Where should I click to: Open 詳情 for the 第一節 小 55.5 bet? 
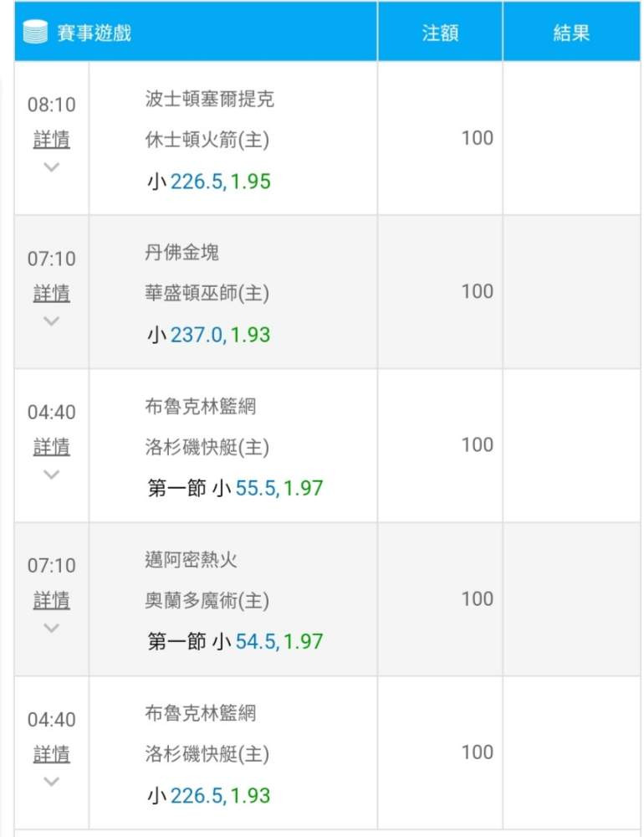51,447
